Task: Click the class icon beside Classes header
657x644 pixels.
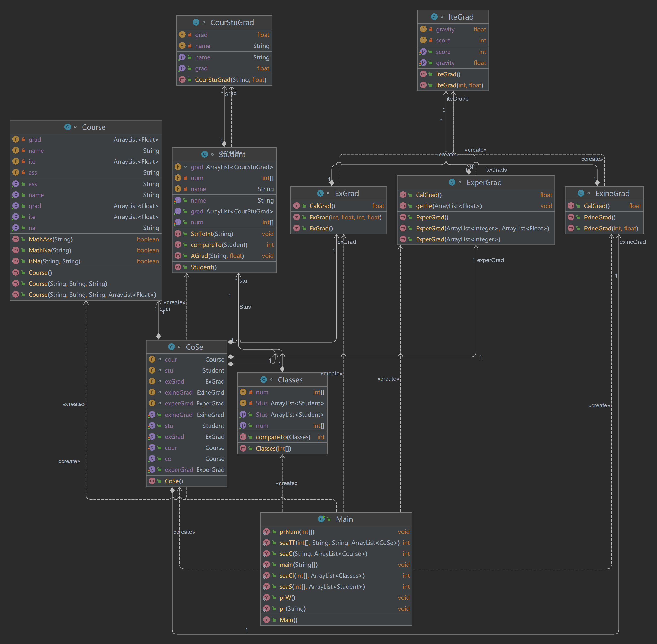Action: click(264, 379)
